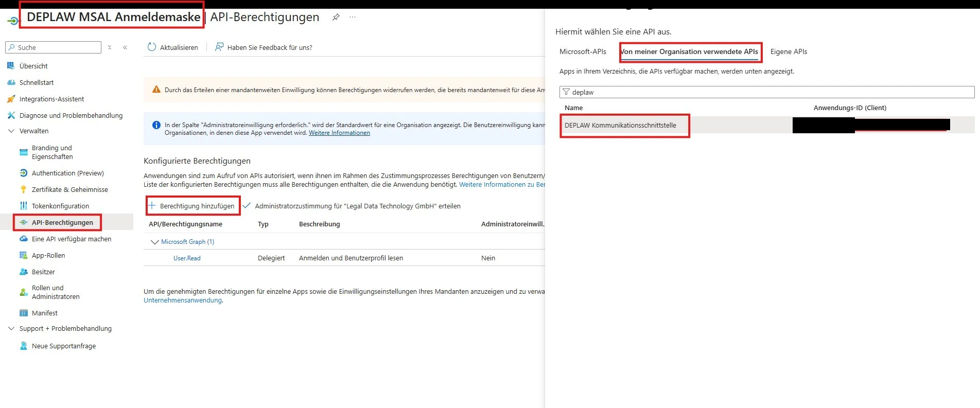The width and height of the screenshot is (980, 408).
Task: Click the Aktualisieren refresh icon
Action: tap(152, 47)
